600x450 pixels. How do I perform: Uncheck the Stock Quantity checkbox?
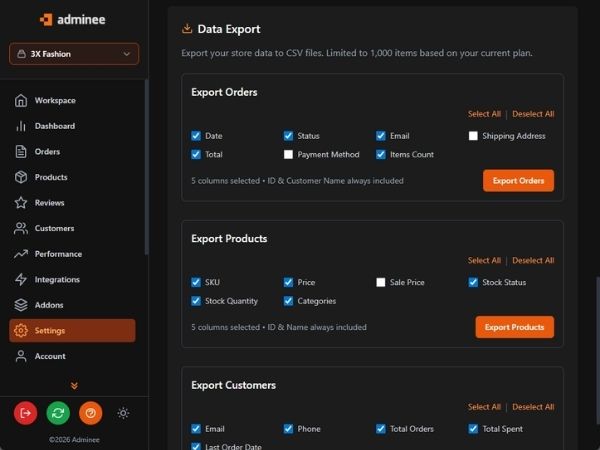(x=196, y=301)
